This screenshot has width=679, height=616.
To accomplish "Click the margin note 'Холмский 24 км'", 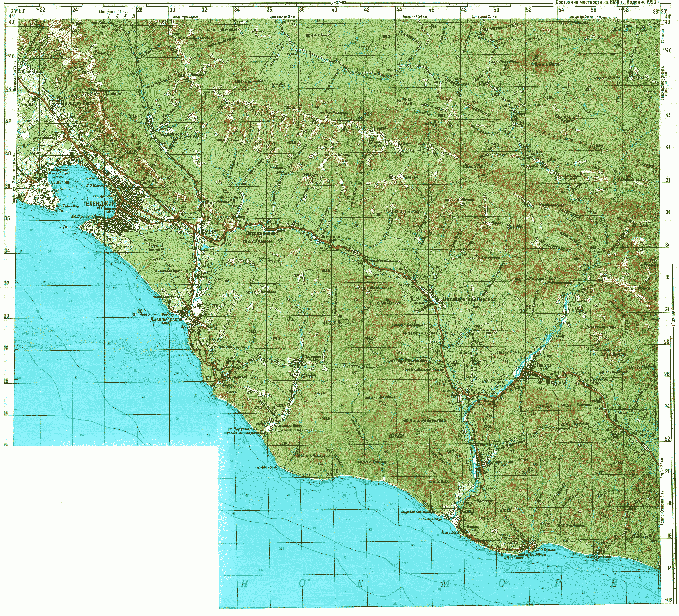I will pos(415,16).
